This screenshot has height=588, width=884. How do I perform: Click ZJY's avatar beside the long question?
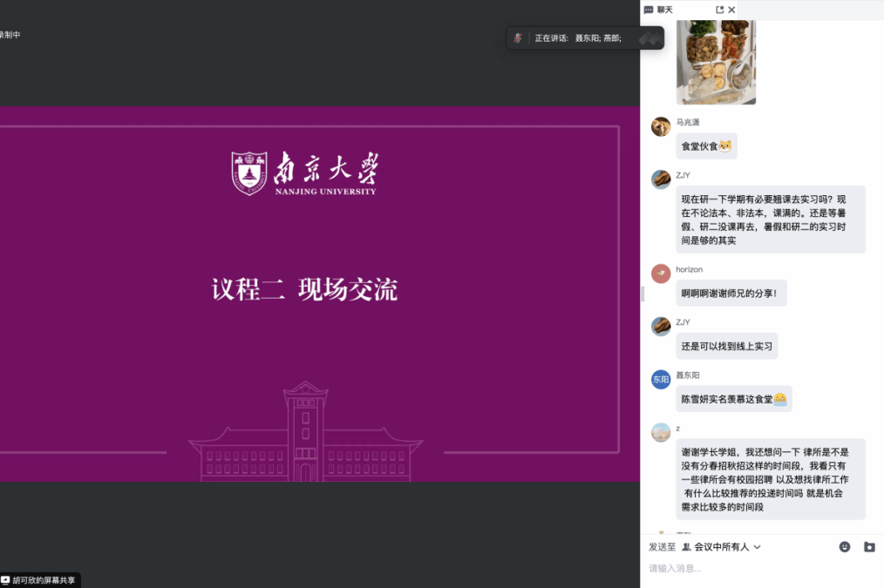(x=661, y=179)
